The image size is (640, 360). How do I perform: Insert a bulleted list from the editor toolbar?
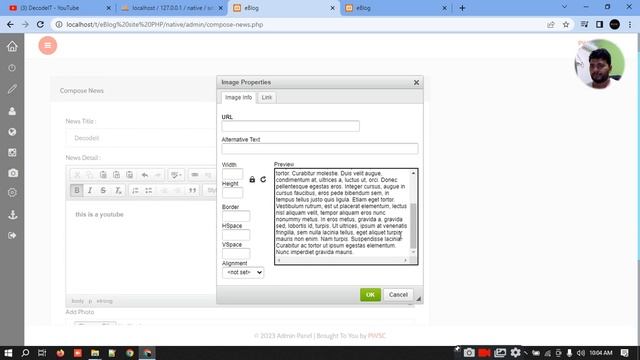coord(149,190)
